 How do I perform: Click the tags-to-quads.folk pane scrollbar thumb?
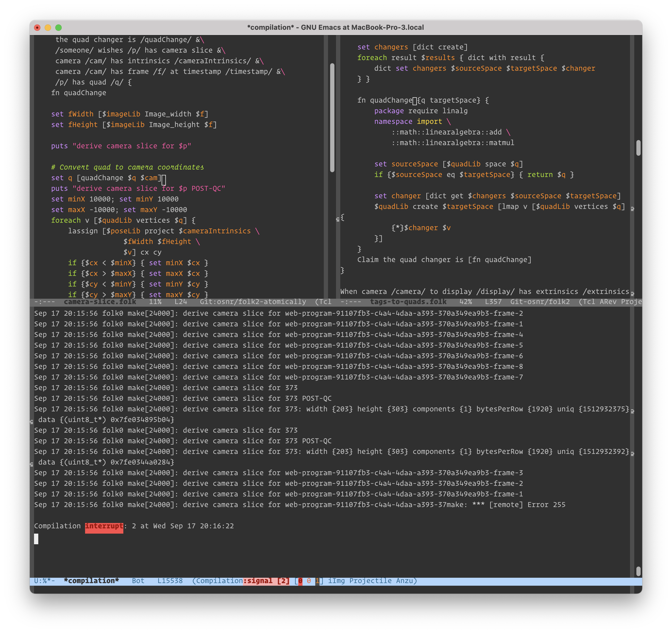638,148
